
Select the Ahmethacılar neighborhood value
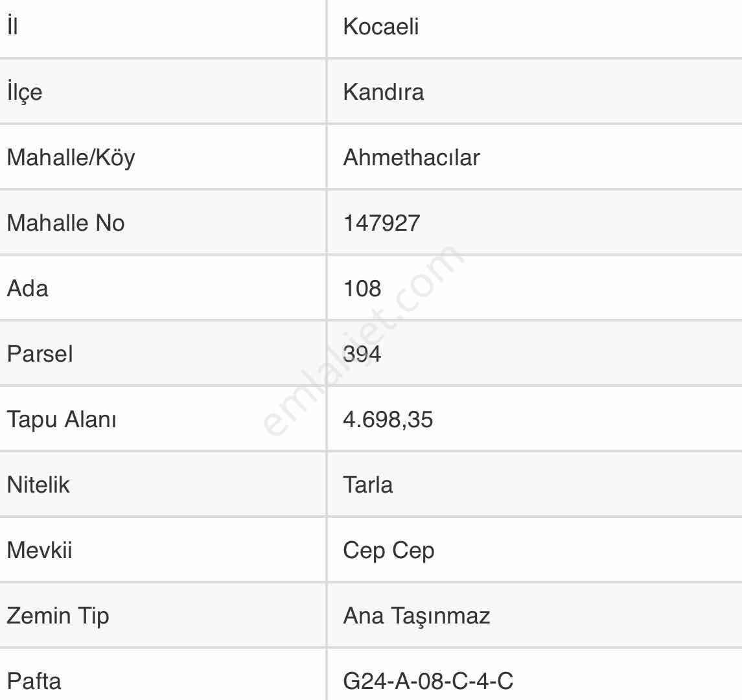click(412, 157)
